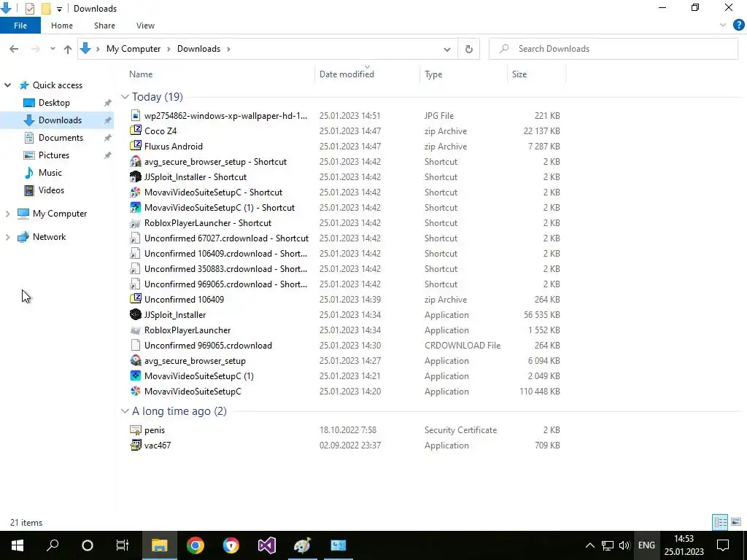
Task: Expand Network in navigation pane
Action: (x=7, y=237)
